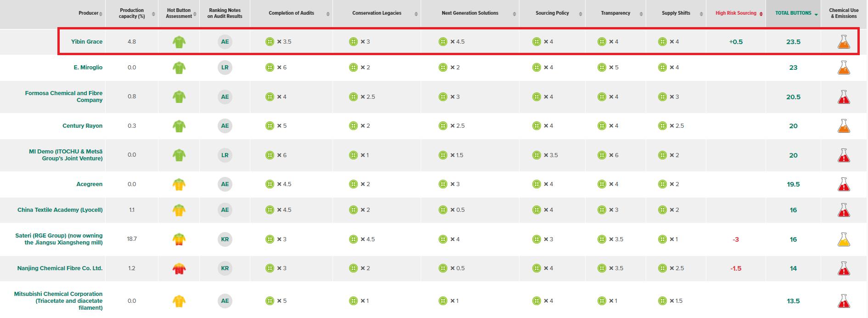Click Nanjing high risk value -1.5

pos(736,268)
